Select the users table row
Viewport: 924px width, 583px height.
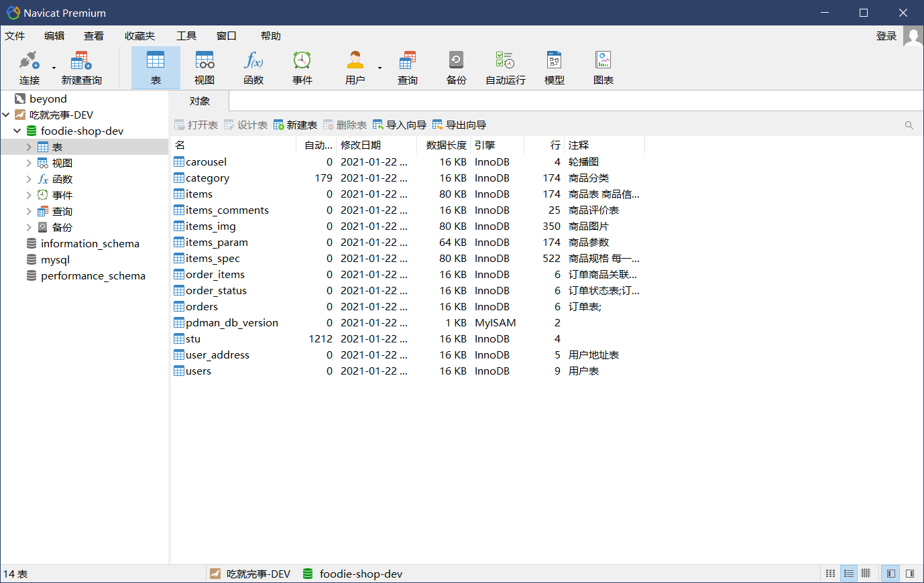tap(408, 371)
